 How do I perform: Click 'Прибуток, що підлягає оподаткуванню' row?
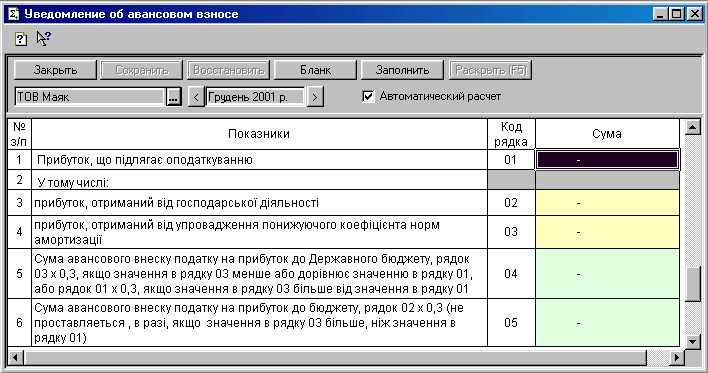click(259, 160)
